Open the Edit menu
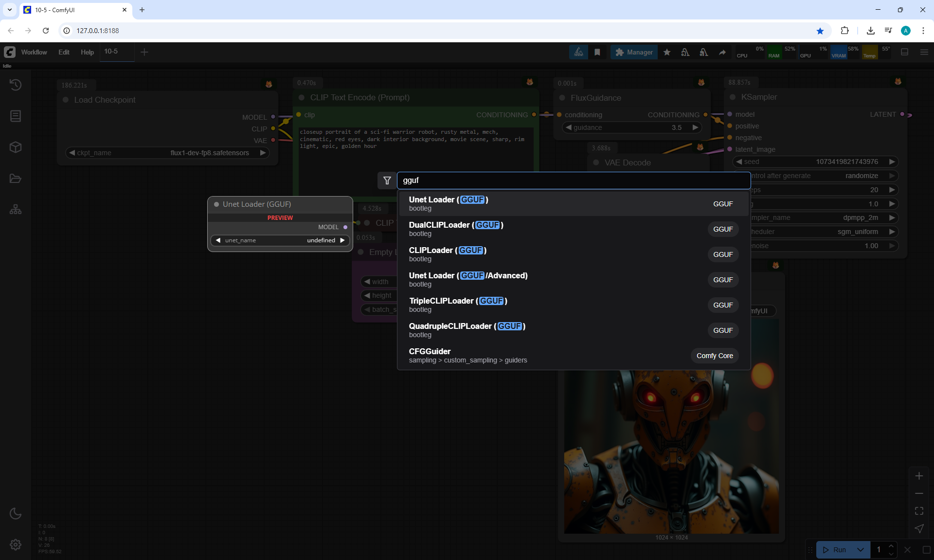Screen dimensions: 934x560 click(x=64, y=52)
